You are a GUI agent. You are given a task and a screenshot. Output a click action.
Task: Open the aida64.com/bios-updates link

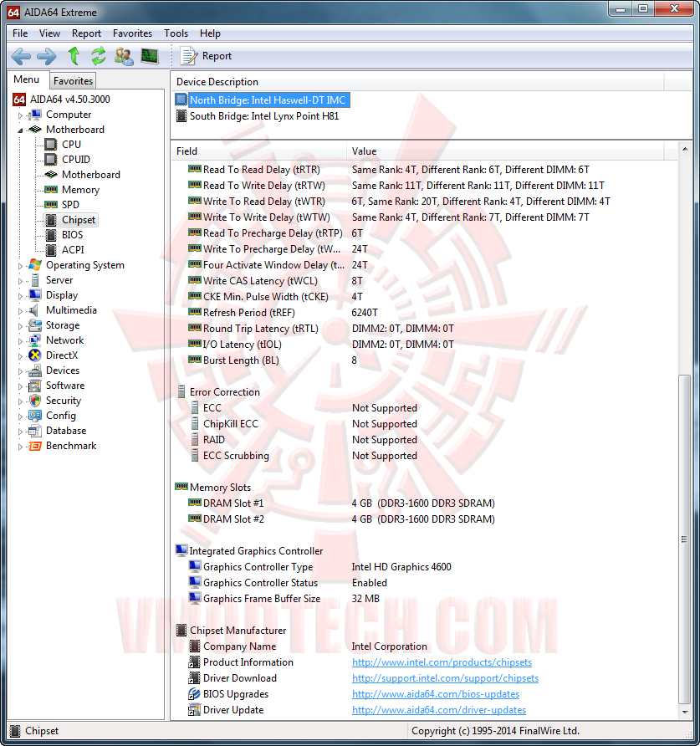coord(436,694)
